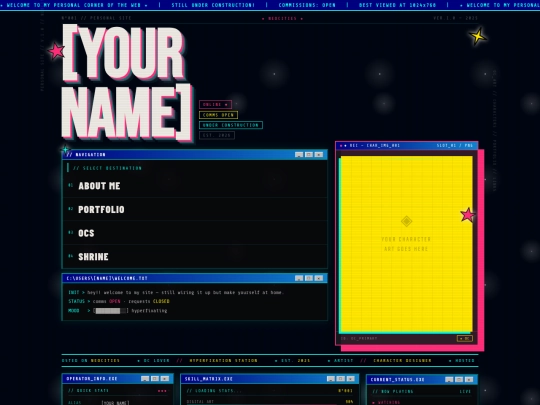Click the EST. 2025 badge under the name
Screen dimensions: 540x405
click(217, 135)
